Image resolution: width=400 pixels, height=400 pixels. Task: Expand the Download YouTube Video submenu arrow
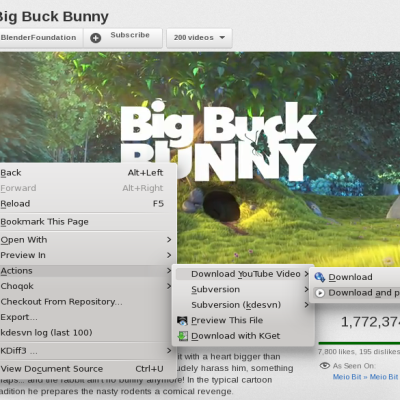click(306, 274)
